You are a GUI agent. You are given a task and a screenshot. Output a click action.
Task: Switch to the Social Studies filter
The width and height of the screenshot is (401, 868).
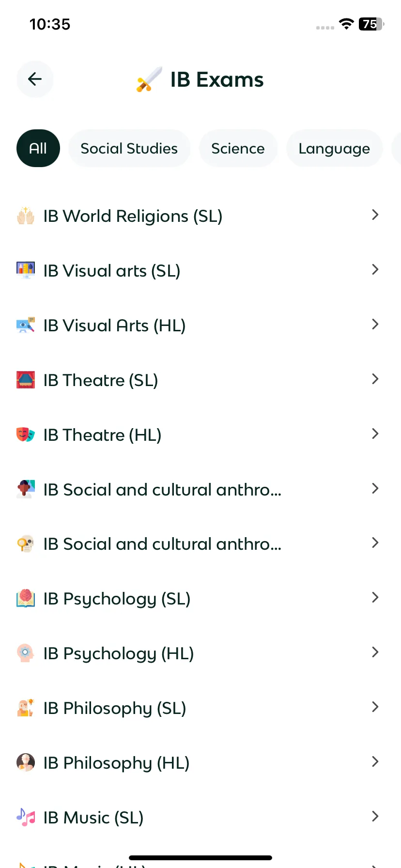[x=129, y=148]
